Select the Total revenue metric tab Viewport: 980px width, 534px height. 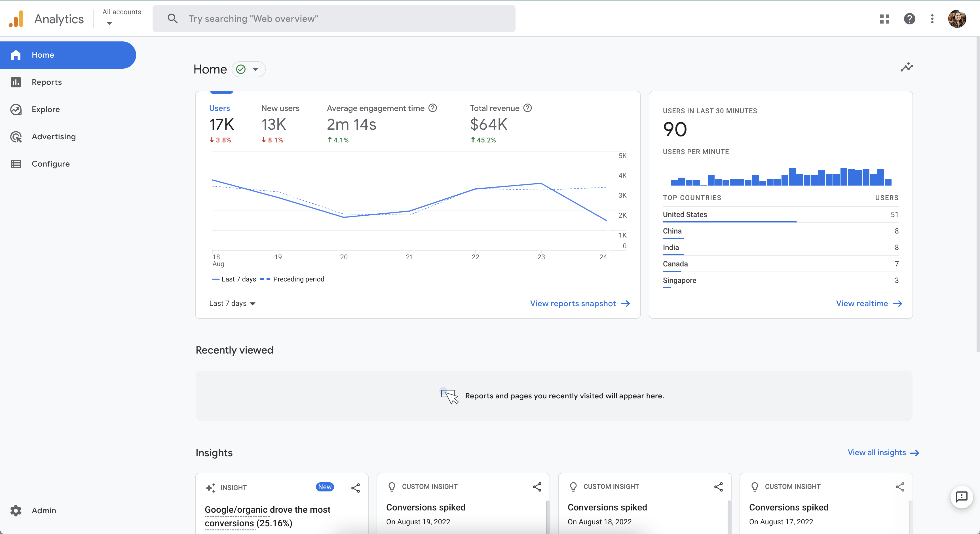(501, 123)
